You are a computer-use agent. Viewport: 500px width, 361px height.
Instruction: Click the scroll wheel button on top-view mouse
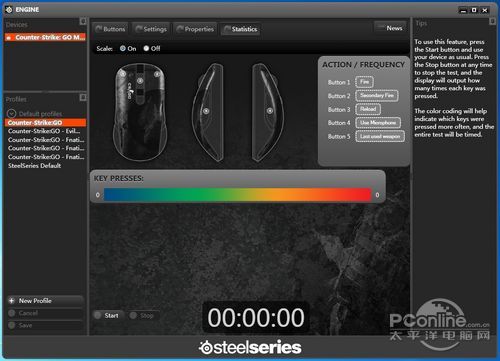click(140, 81)
